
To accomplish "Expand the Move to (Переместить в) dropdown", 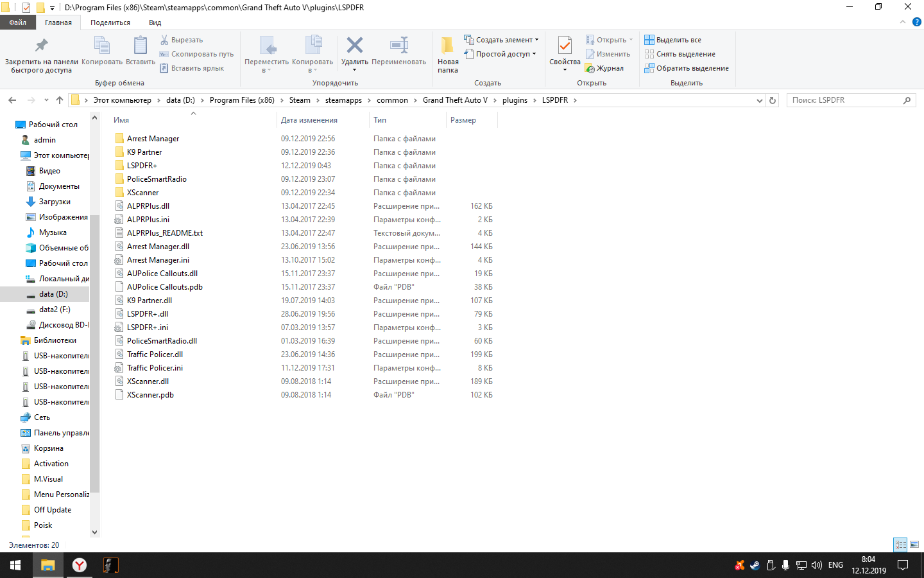I will pos(266,70).
